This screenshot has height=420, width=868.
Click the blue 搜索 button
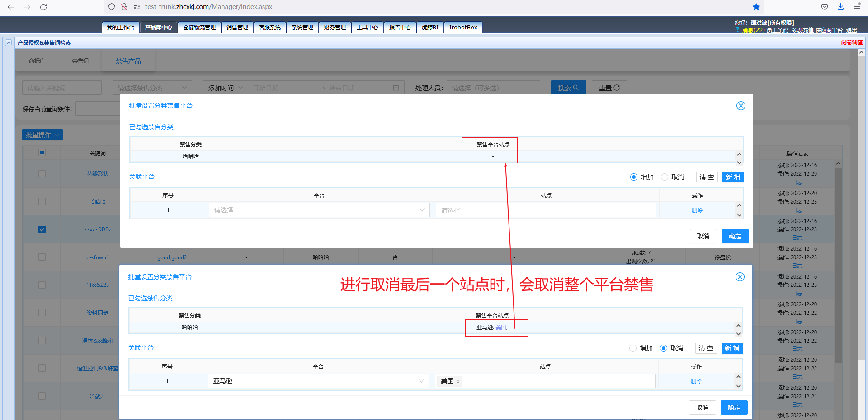[x=569, y=88]
